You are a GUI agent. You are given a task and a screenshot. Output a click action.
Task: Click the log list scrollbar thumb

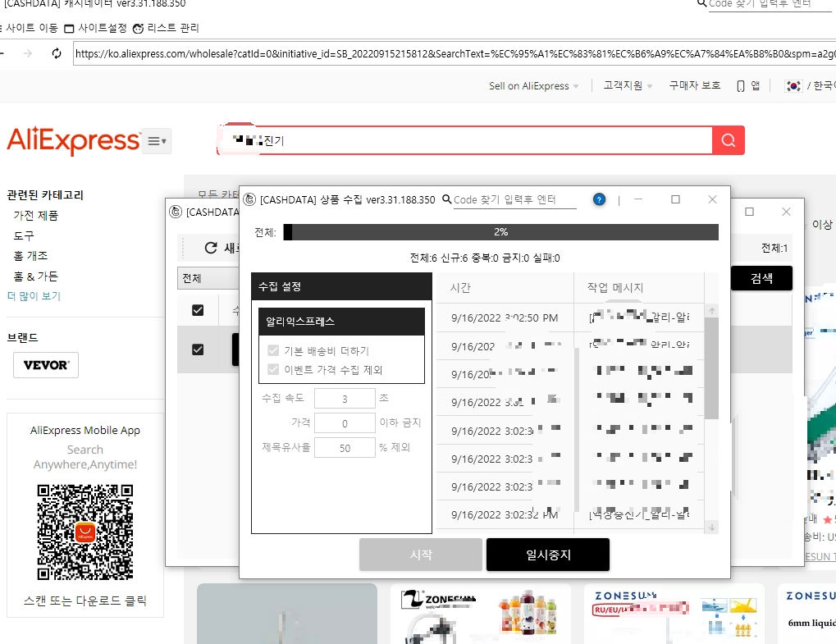point(712,368)
